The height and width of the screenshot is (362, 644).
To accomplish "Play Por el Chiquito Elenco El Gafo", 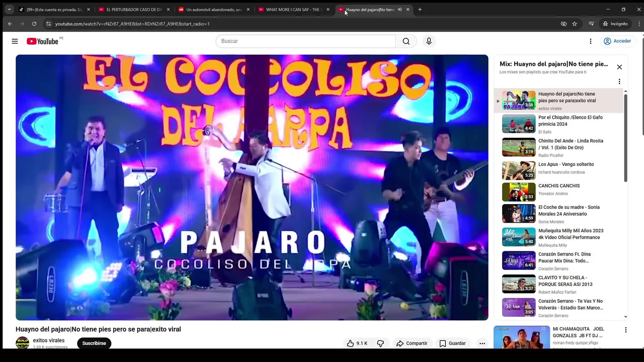I will 558,124.
